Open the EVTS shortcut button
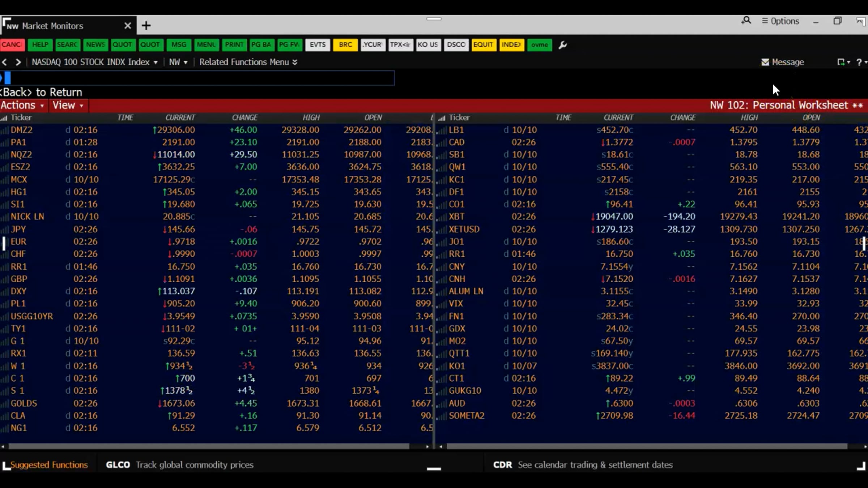This screenshot has width=868, height=488. pos(318,45)
